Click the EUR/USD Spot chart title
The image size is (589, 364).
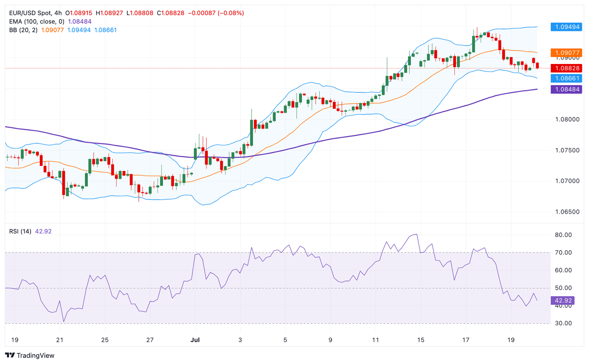click(x=30, y=13)
